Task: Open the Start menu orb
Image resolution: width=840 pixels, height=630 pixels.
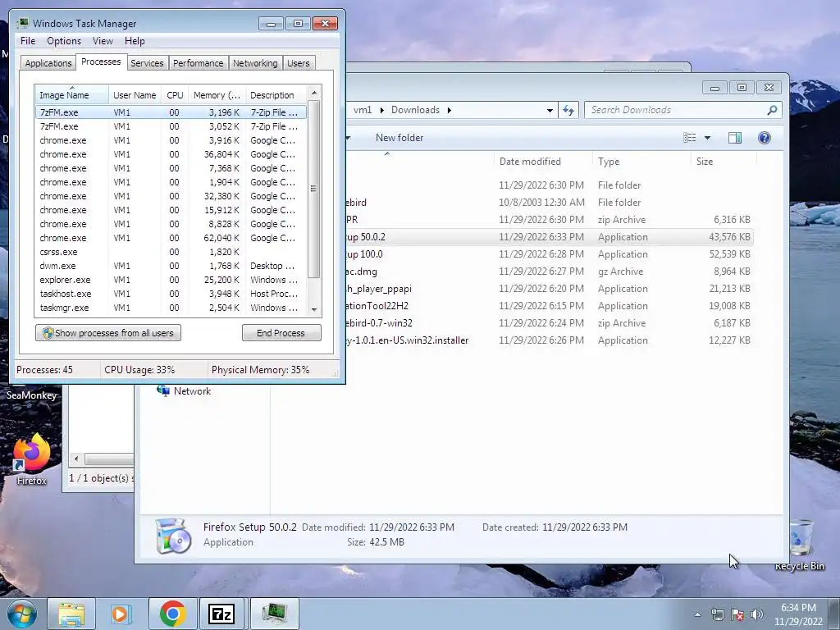Action: coord(22,614)
